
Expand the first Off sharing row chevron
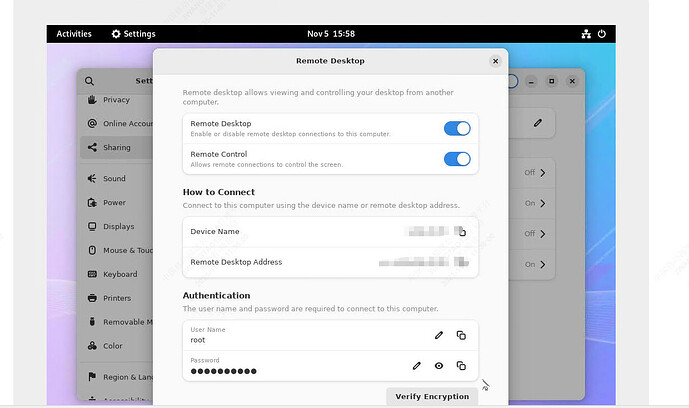[542, 173]
